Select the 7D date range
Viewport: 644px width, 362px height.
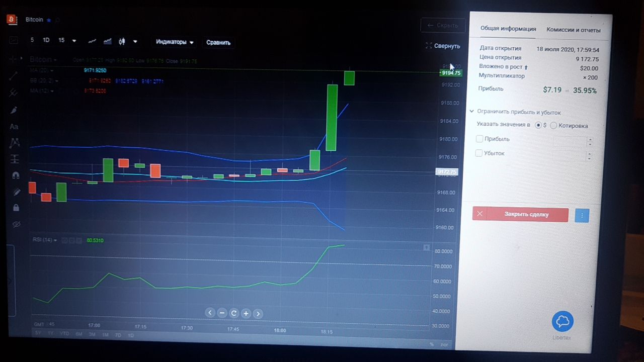118,335
